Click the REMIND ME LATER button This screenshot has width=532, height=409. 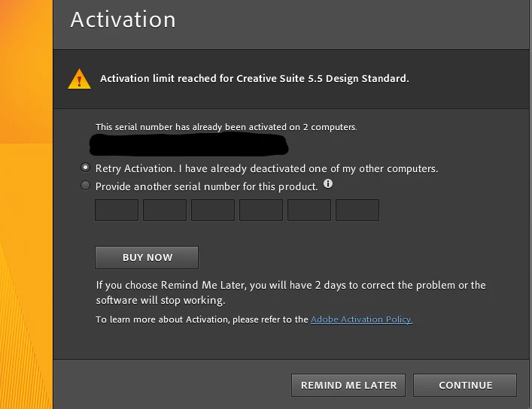348,385
